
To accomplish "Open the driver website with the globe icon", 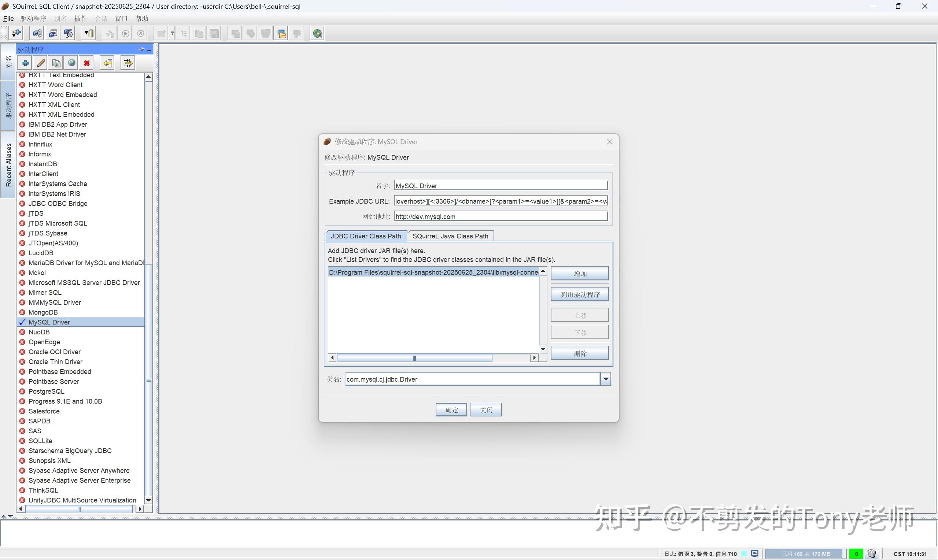I will coord(71,63).
